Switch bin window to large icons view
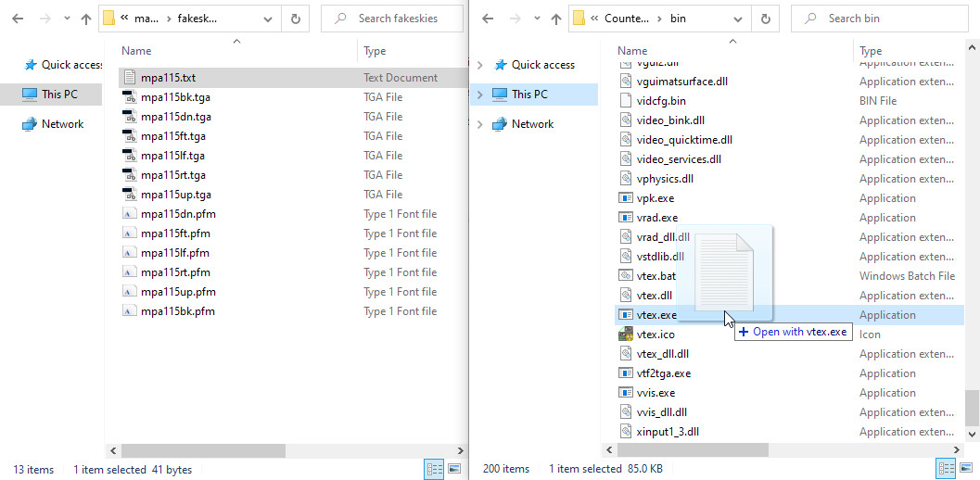The width and height of the screenshot is (980, 480). click(967, 470)
